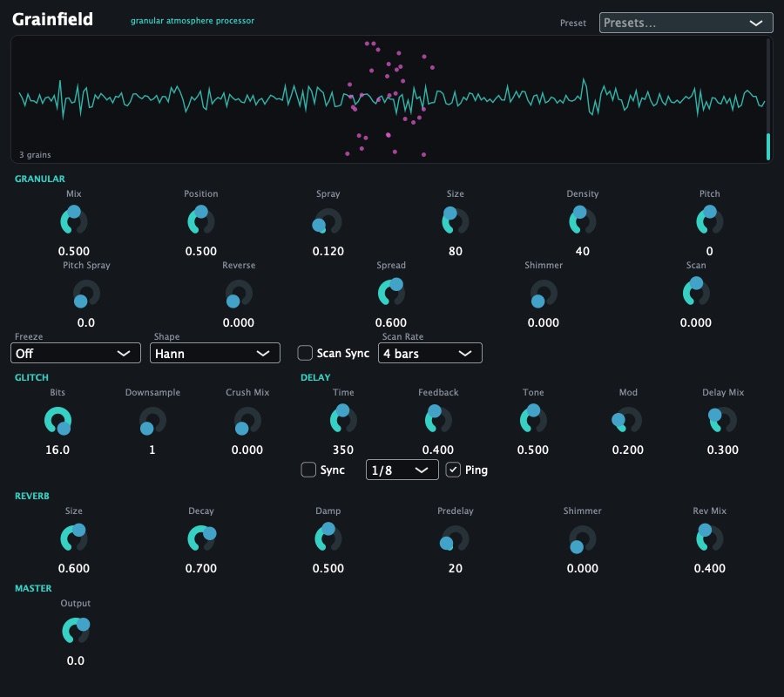This screenshot has width=784, height=697.
Task: Click the Spread knob
Action: tap(391, 293)
